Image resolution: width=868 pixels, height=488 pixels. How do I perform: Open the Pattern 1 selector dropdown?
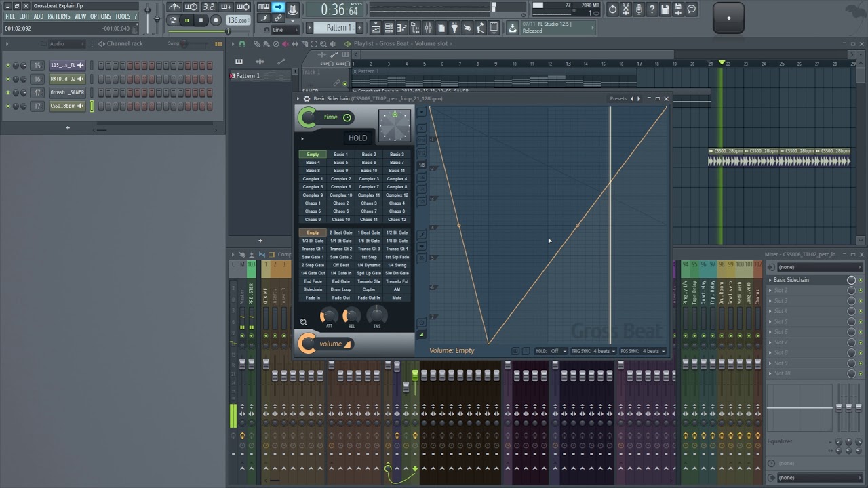[x=335, y=28]
